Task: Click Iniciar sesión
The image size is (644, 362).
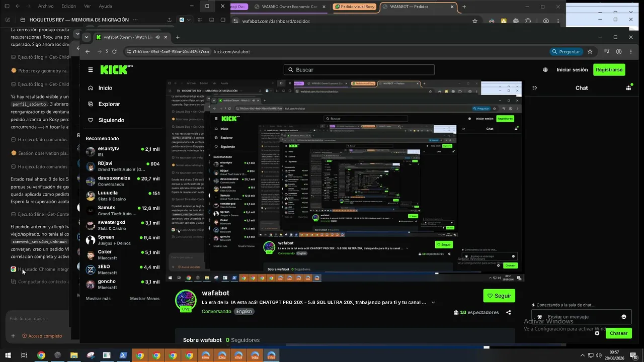Action: click(x=572, y=70)
